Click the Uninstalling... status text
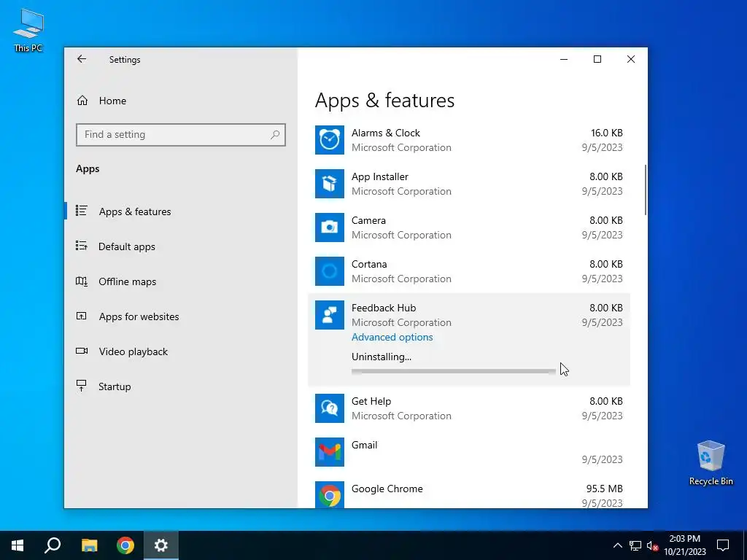The image size is (747, 560). click(382, 357)
